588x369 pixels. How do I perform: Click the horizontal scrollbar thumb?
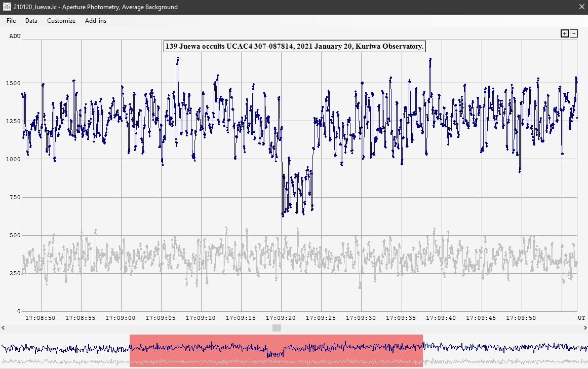(277, 328)
